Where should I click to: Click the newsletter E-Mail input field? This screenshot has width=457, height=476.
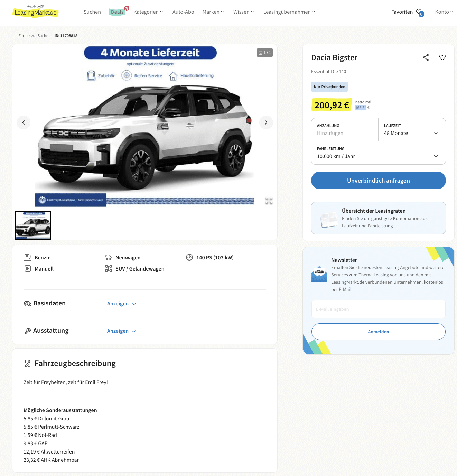(379, 309)
